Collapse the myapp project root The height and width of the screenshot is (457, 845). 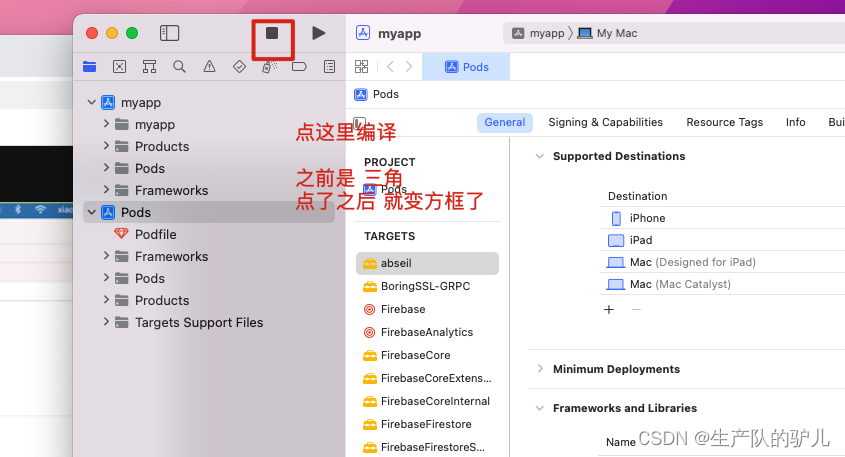92,102
